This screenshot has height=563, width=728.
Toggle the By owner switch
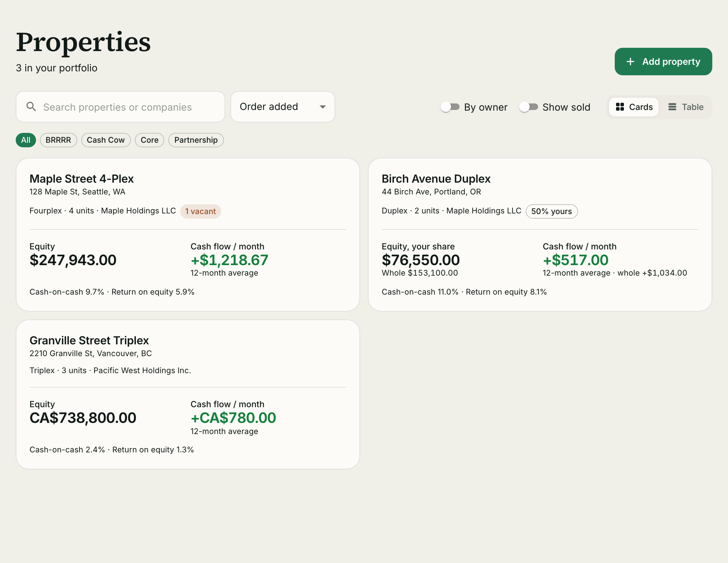[450, 107]
